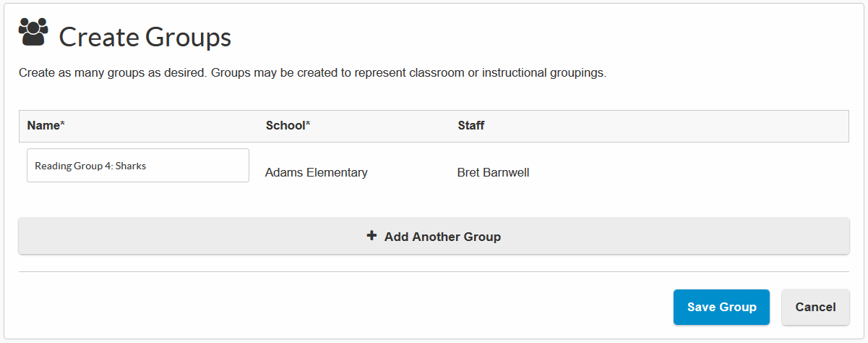Click the divider line above Save Group

point(434,272)
